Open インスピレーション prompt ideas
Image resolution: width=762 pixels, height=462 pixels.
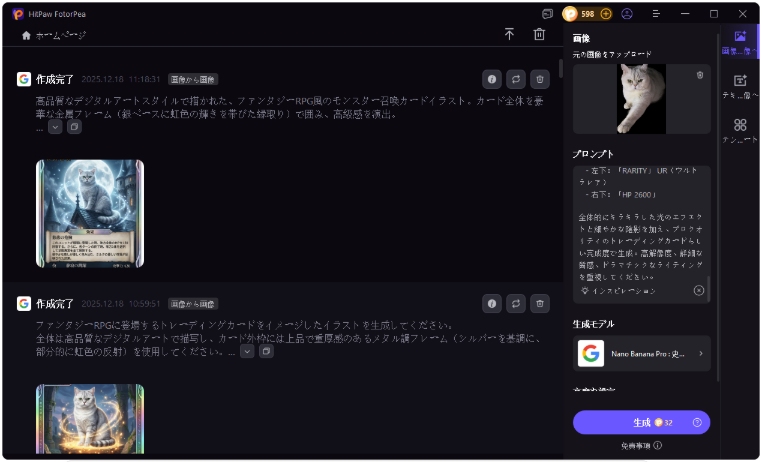click(618, 291)
